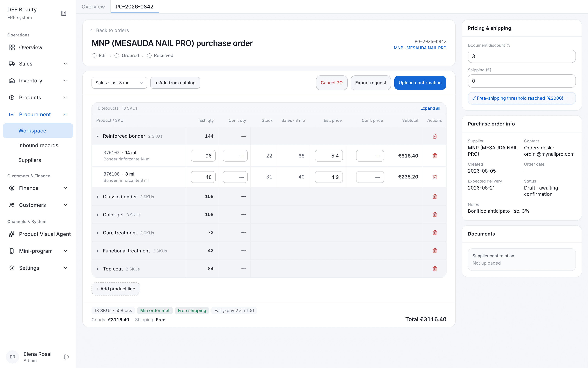Expand the Finance menu chevron
Image resolution: width=588 pixels, height=368 pixels.
click(x=65, y=188)
